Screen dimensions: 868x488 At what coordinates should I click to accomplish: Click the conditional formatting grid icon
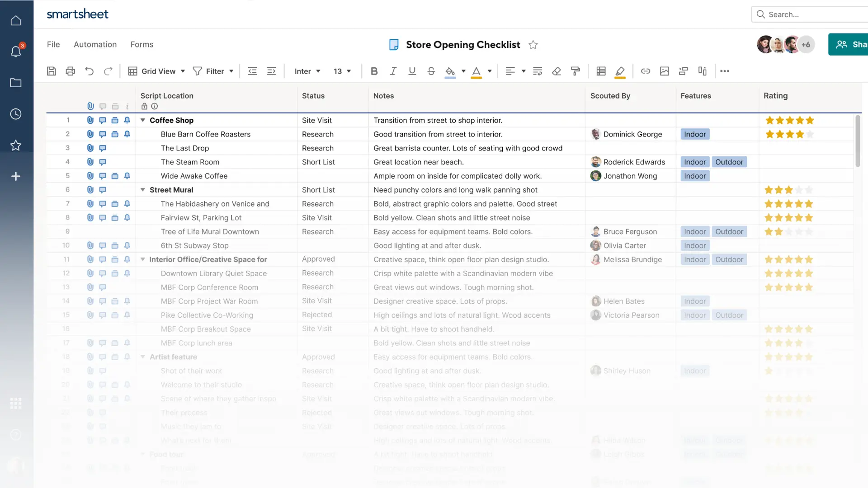pyautogui.click(x=601, y=71)
